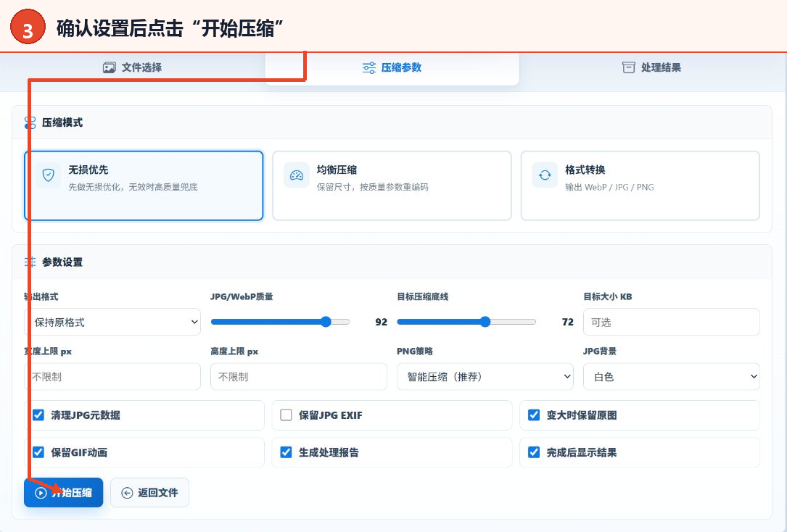Click the 宽度上限 px input field
Screen dimensions: 787x532
point(112,377)
